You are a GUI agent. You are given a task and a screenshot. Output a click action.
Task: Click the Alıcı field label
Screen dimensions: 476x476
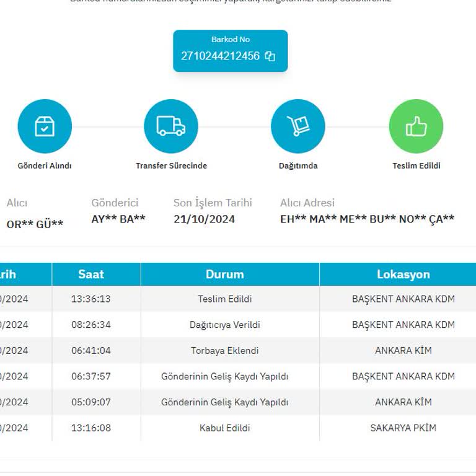pos(17,203)
